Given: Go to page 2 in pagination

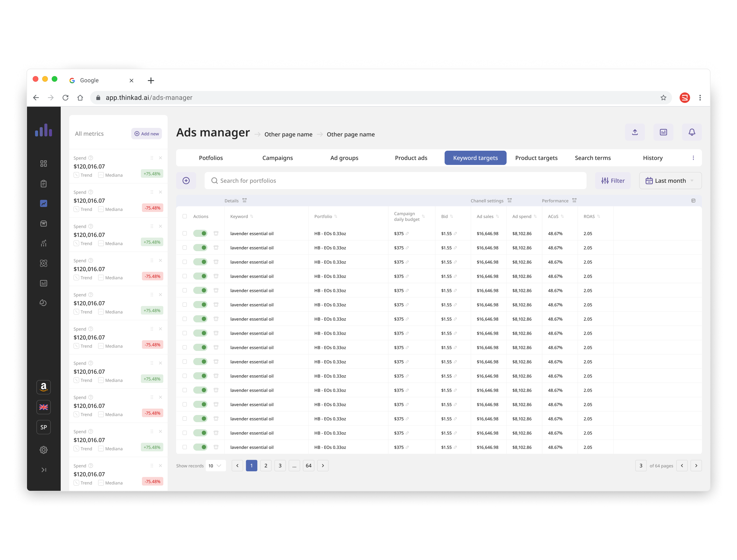Looking at the screenshot, I should click(266, 466).
